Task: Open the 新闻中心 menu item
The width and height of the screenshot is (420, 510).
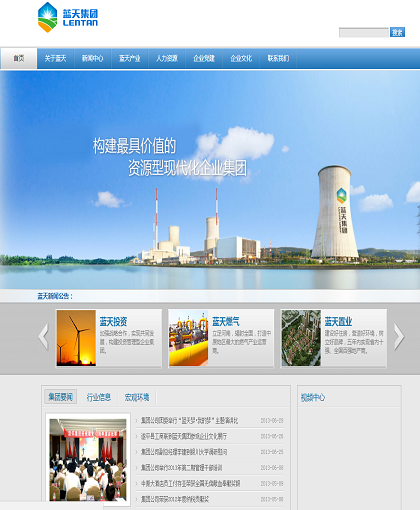Action: click(x=92, y=59)
